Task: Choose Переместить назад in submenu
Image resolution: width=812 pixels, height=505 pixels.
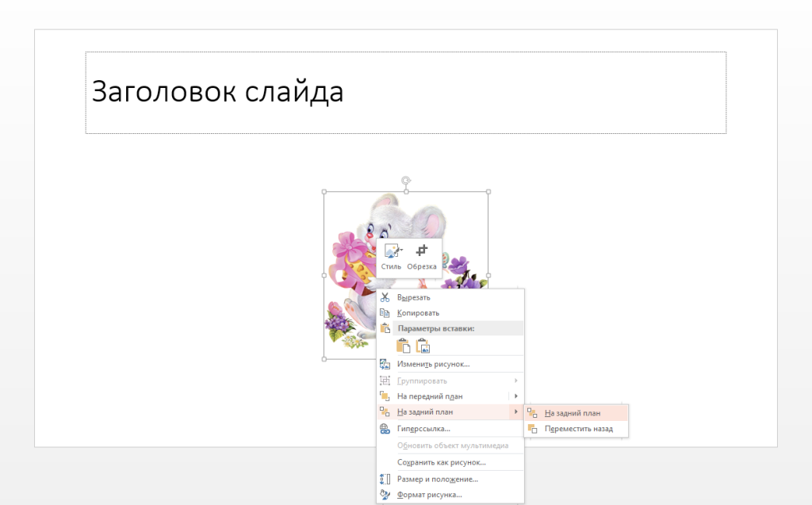Action: tap(576, 429)
